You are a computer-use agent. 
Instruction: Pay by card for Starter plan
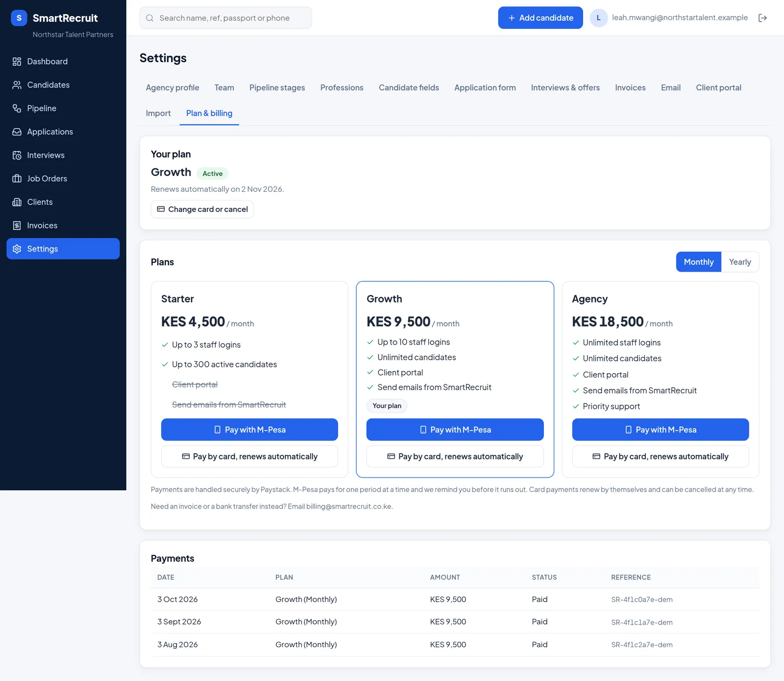point(249,456)
